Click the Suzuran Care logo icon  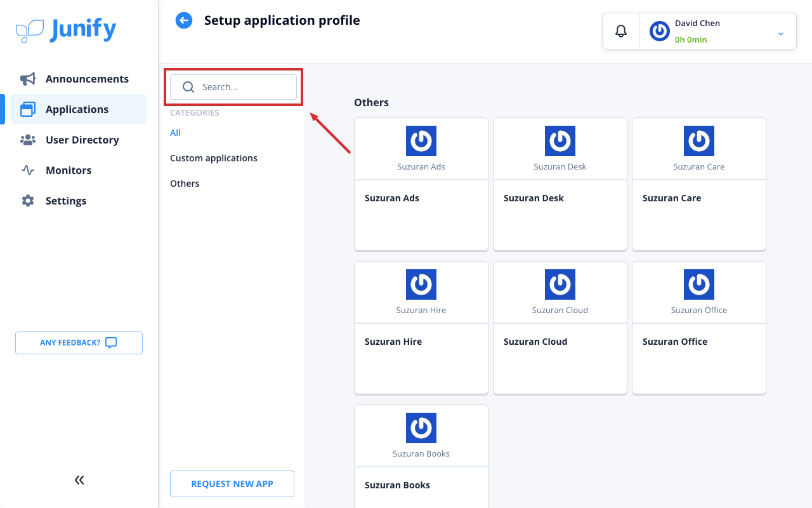coord(699,141)
